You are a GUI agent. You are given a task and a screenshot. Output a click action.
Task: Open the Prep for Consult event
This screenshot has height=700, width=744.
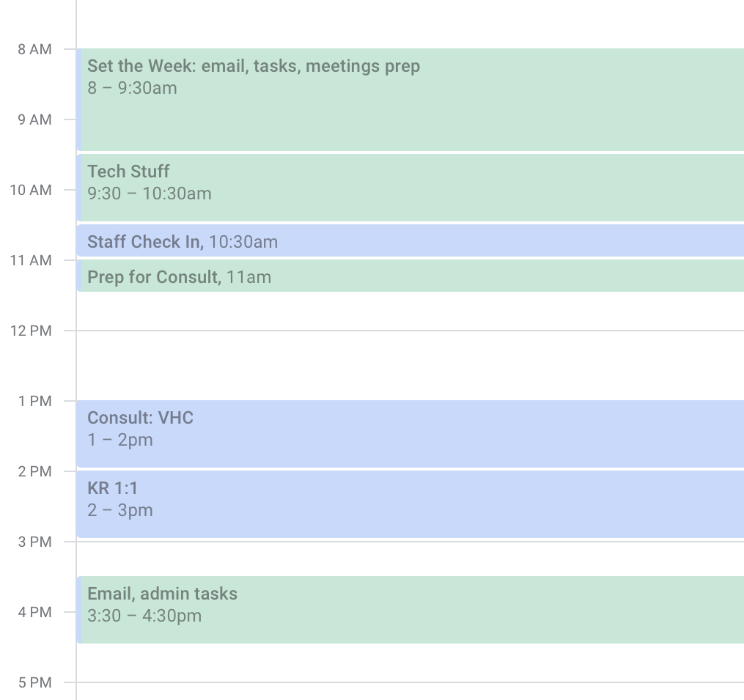pos(410,276)
